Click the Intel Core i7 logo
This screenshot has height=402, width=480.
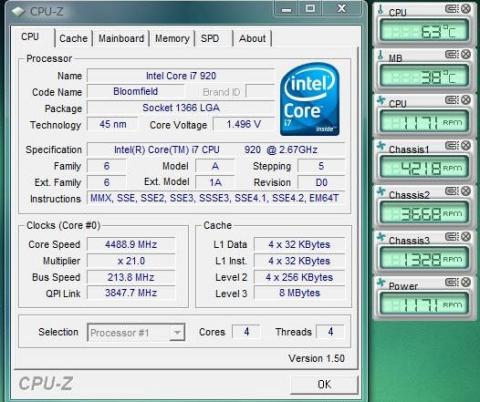point(310,99)
